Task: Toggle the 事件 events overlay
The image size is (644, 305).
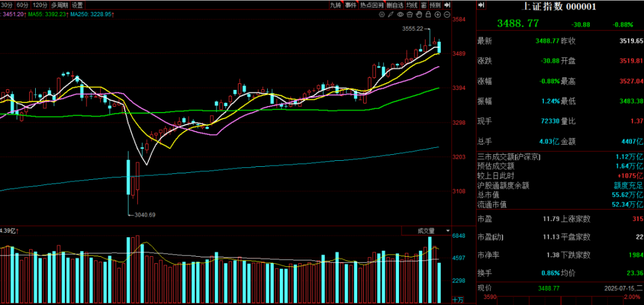Action: [351, 5]
